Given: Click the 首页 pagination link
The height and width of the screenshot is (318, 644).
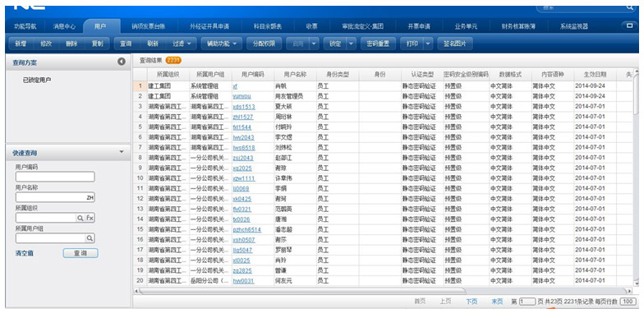Looking at the screenshot, I should tap(420, 302).
